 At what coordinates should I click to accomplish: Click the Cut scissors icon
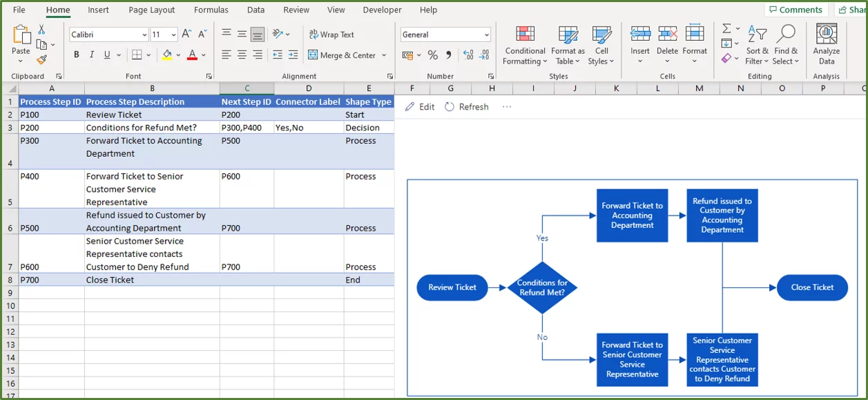[x=41, y=30]
